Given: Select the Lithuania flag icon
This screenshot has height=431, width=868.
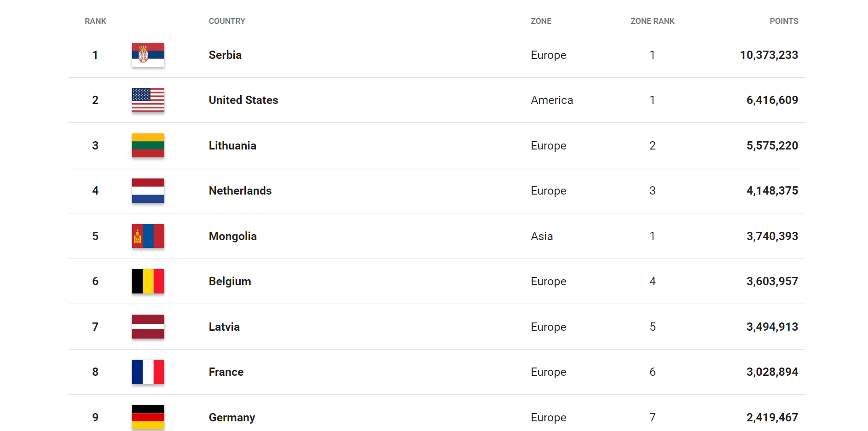Looking at the screenshot, I should [x=148, y=145].
